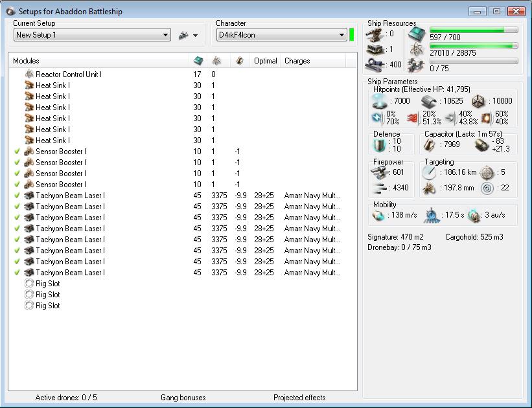Click the Defence shield icon
Screen dimensions: 532x408
click(379, 145)
